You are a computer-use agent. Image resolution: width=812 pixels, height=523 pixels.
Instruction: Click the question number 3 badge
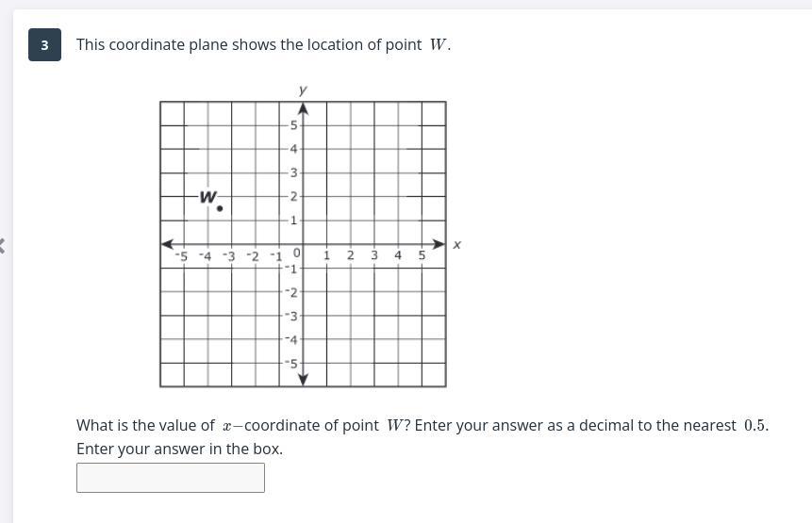click(x=44, y=45)
